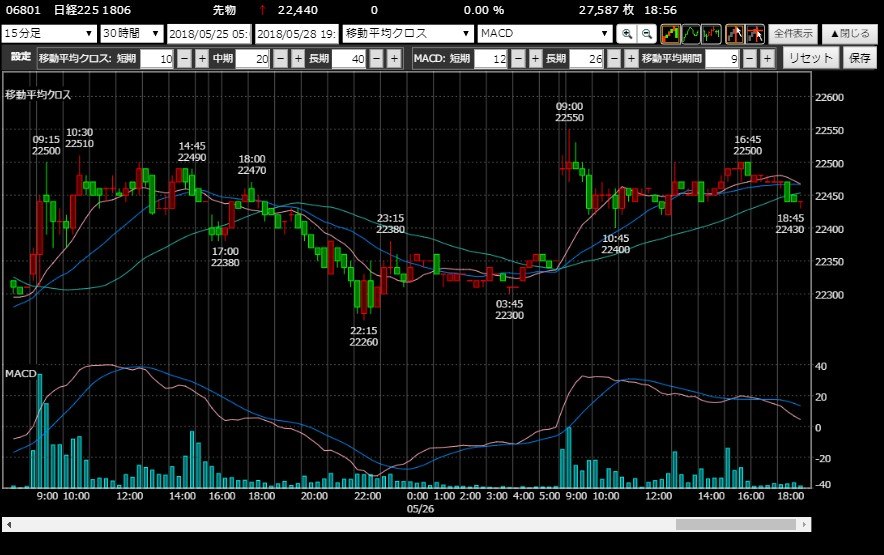Decrease mid-term moving average period

pos(280,59)
